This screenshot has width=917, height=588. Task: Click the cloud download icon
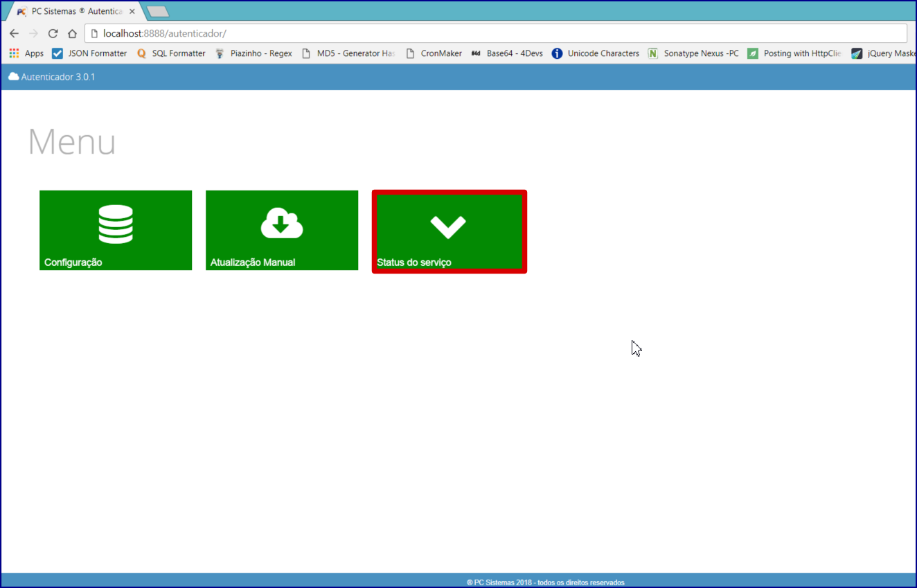coord(282,223)
